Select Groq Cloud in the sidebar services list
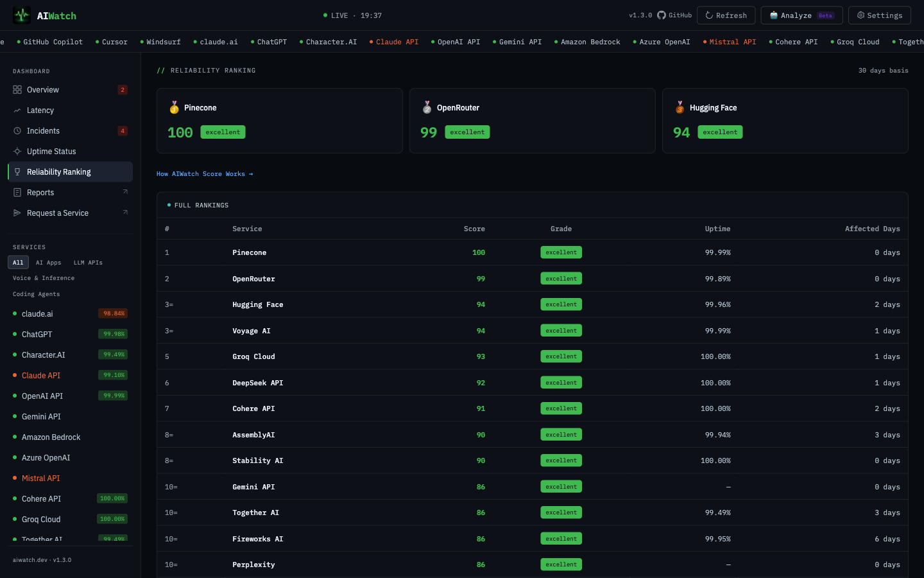 click(x=70, y=519)
